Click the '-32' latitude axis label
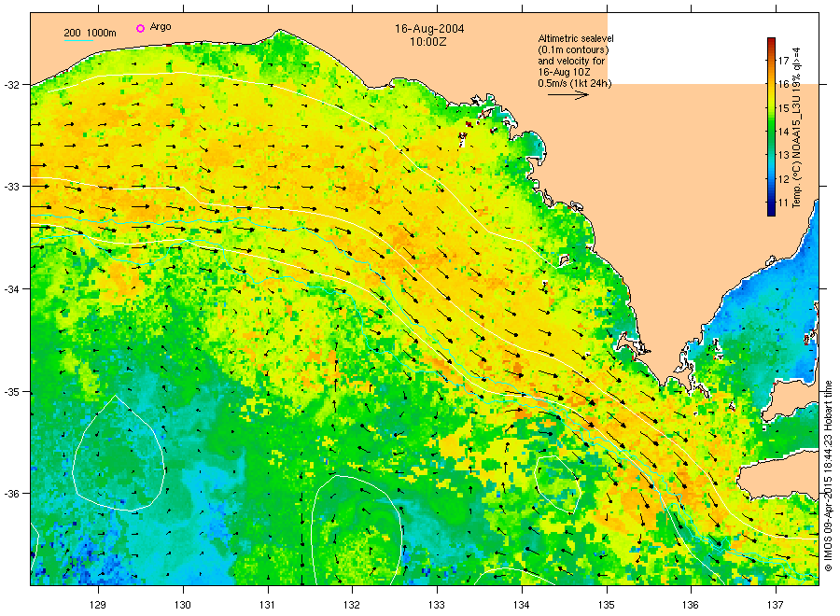The image size is (840, 616). click(x=12, y=85)
